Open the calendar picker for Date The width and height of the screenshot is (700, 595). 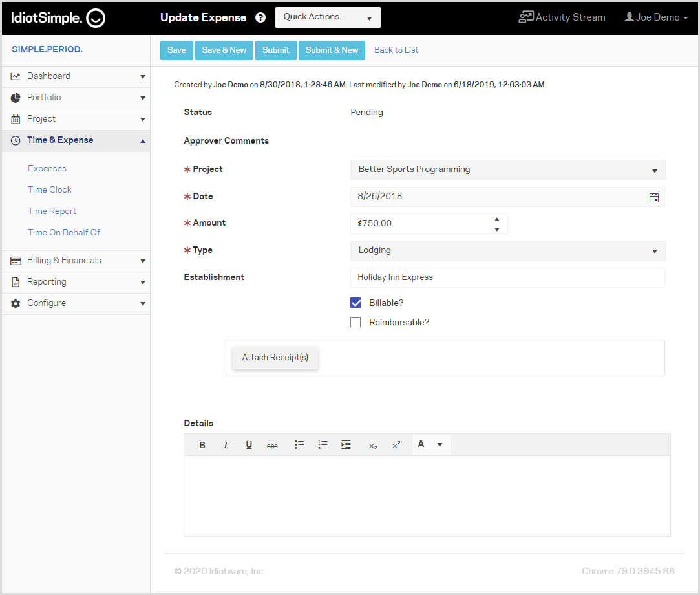pyautogui.click(x=654, y=197)
